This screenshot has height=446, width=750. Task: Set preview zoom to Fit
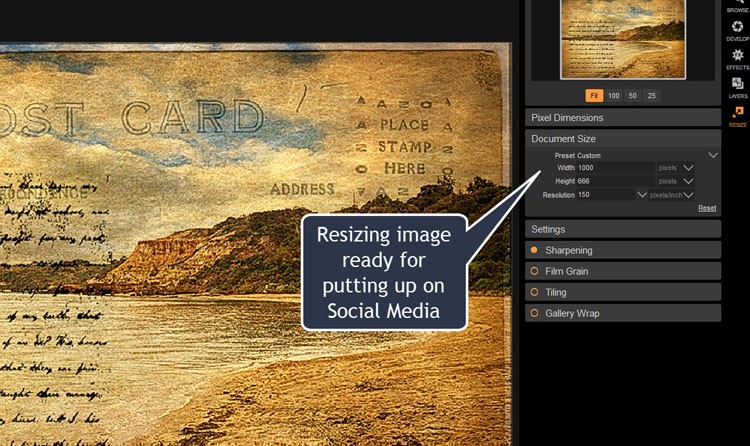click(594, 96)
